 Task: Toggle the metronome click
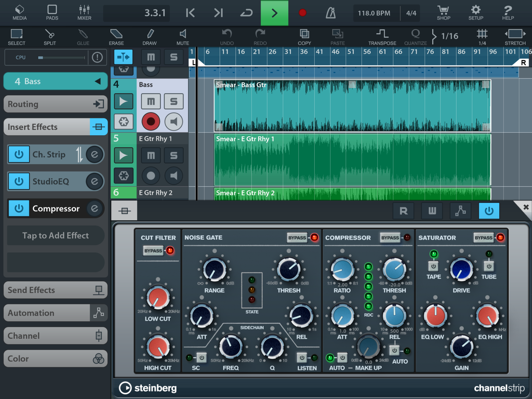pos(331,13)
